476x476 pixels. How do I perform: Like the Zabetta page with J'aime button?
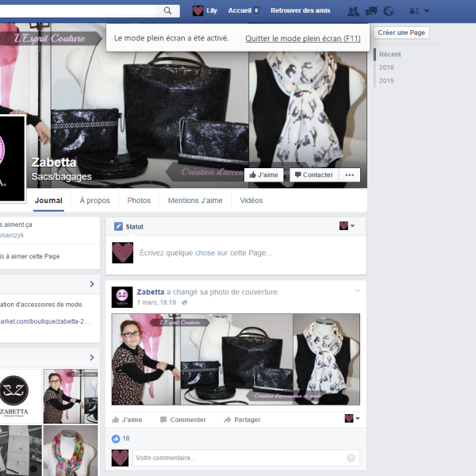[263, 175]
